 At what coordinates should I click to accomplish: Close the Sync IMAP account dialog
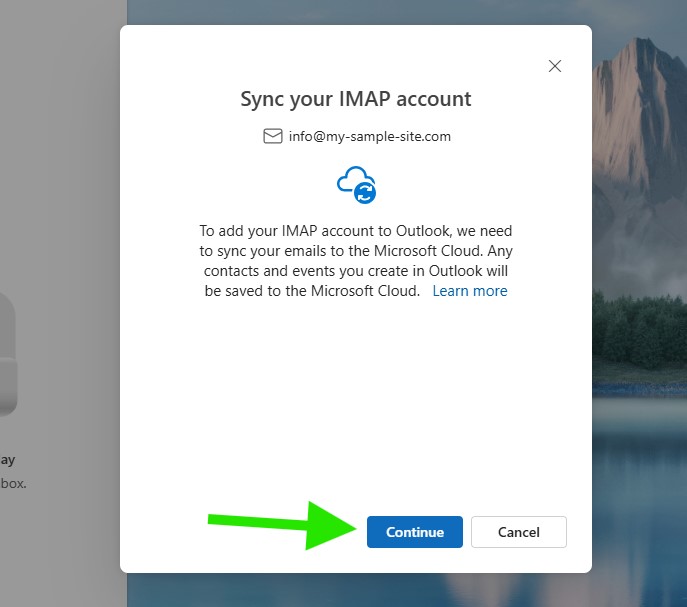coord(555,66)
